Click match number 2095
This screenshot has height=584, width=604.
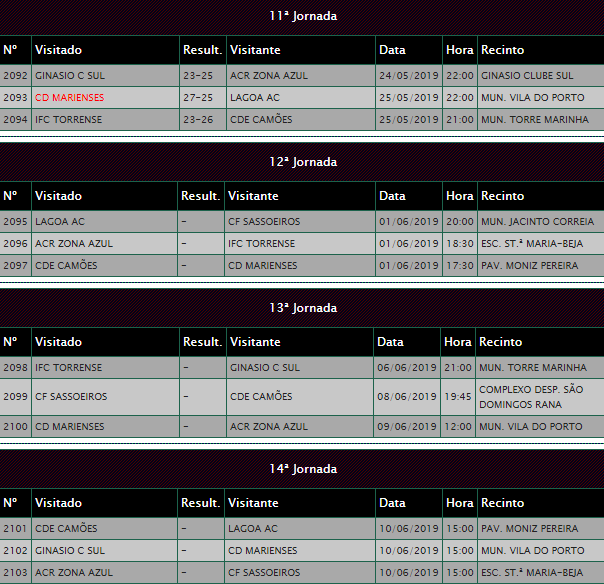pyautogui.click(x=15, y=222)
